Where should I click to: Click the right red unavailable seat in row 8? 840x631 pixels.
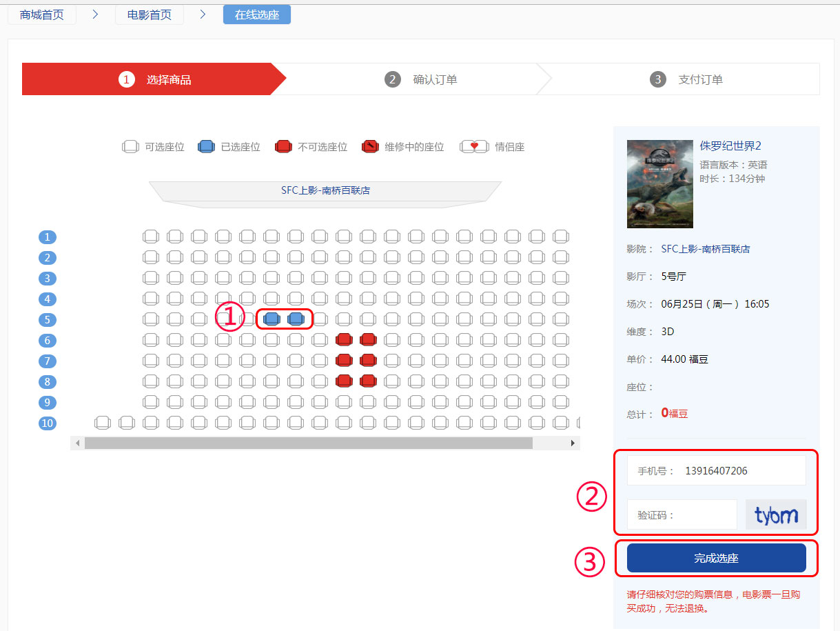pos(368,381)
